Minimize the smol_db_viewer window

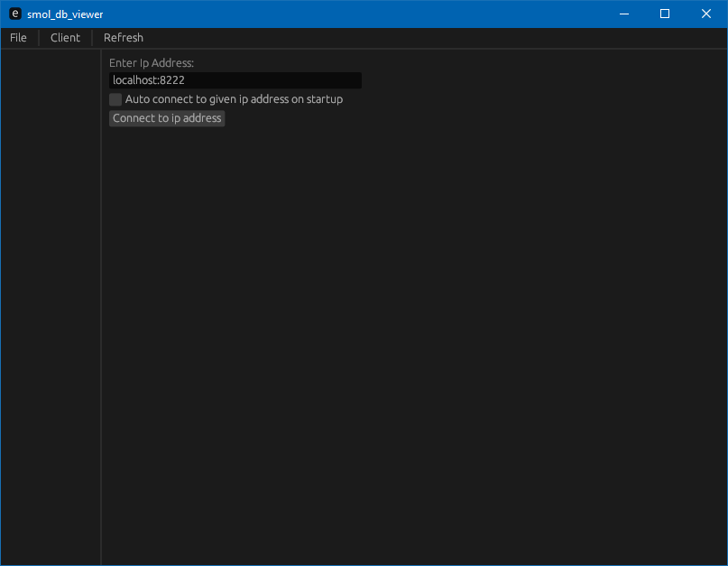pyautogui.click(x=624, y=14)
